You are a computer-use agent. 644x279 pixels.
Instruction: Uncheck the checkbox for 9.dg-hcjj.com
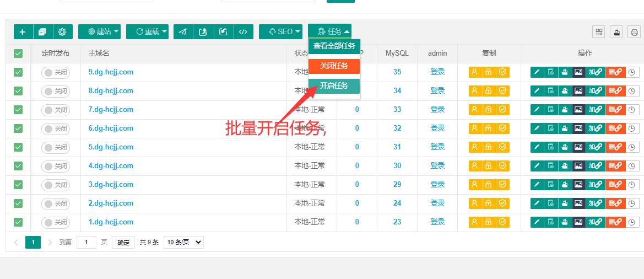click(x=18, y=72)
